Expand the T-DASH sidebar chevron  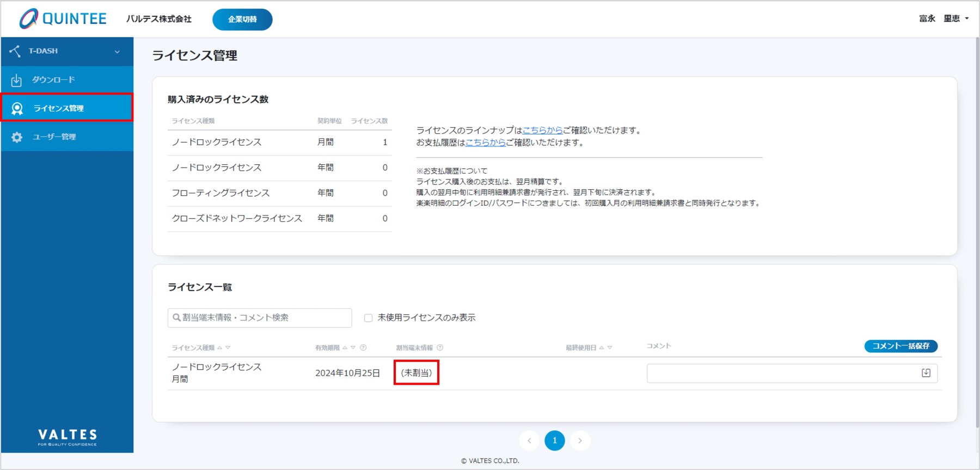click(117, 52)
